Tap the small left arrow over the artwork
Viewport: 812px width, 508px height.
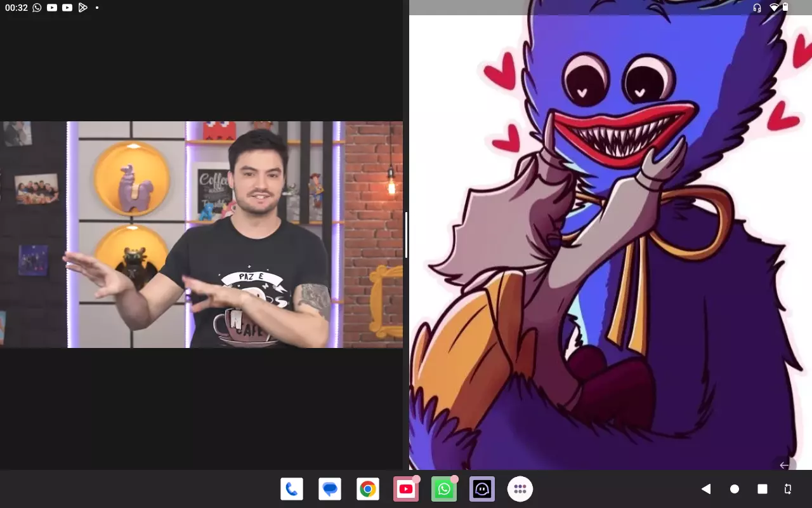point(784,465)
